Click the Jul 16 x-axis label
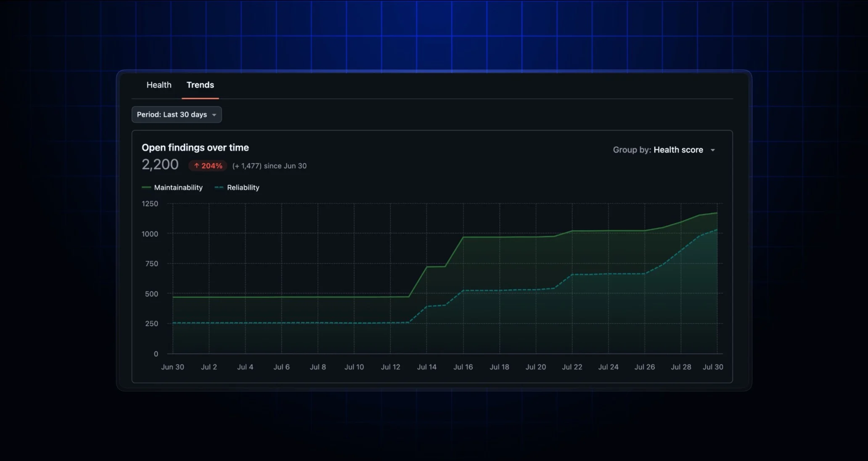 [463, 367]
